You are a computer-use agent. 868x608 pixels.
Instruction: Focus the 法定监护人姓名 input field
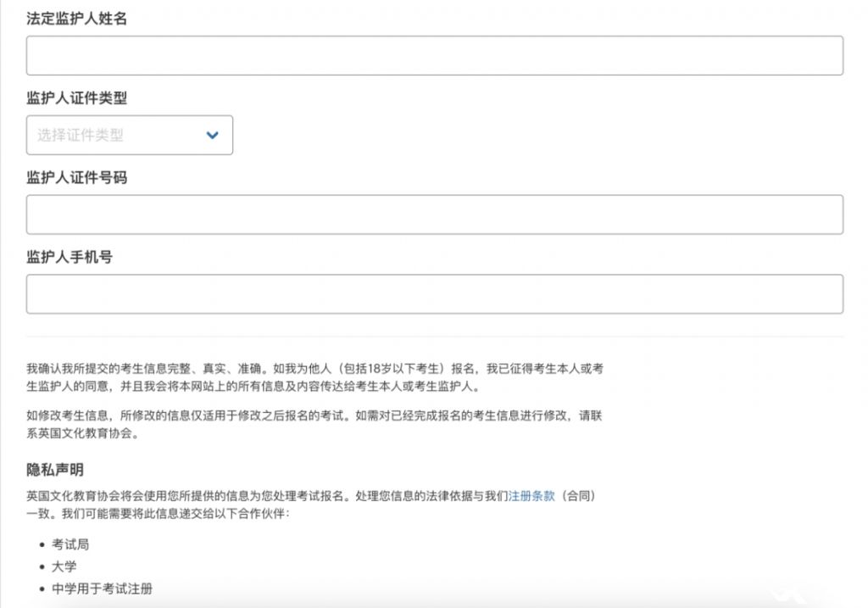pos(434,55)
